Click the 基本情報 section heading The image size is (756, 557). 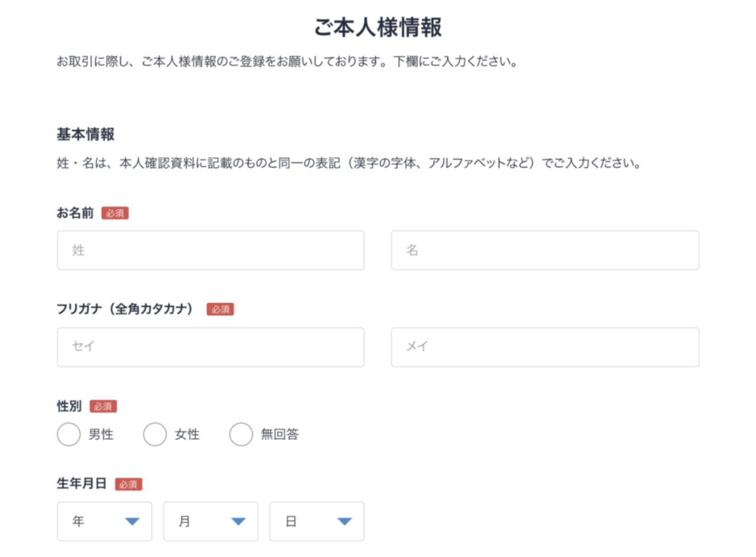point(86,134)
